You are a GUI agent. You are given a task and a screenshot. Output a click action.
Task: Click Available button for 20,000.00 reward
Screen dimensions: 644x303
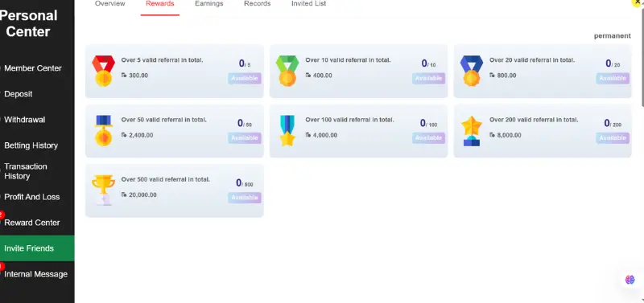pyautogui.click(x=245, y=198)
